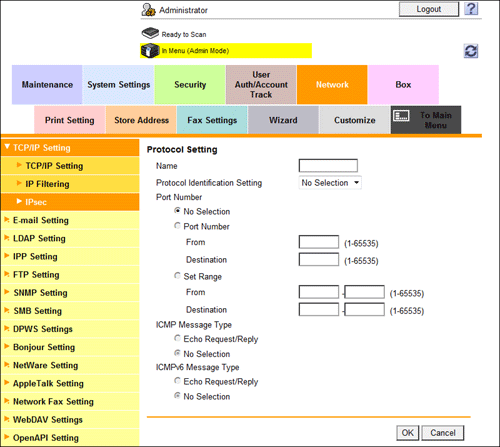Click the OK button
Image resolution: width=500 pixels, height=447 pixels.
(407, 433)
